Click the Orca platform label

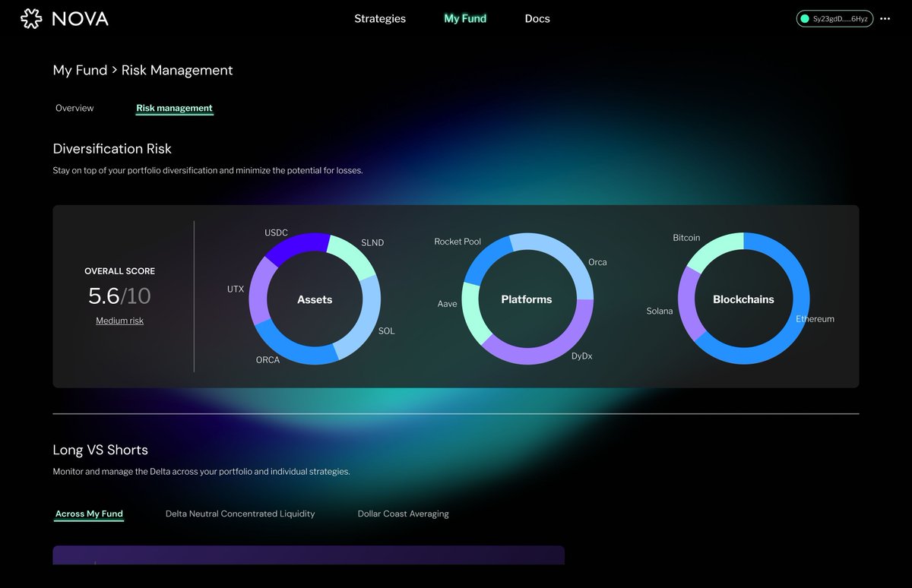pyautogui.click(x=597, y=262)
